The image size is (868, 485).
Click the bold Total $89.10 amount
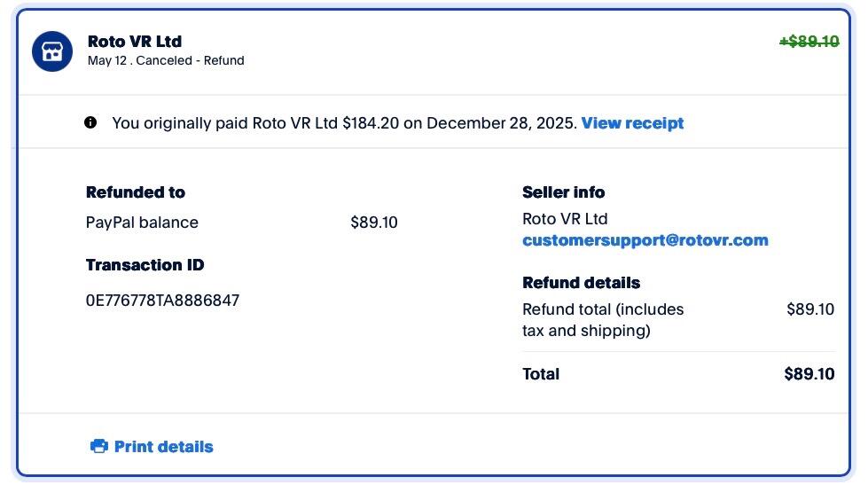click(x=809, y=373)
